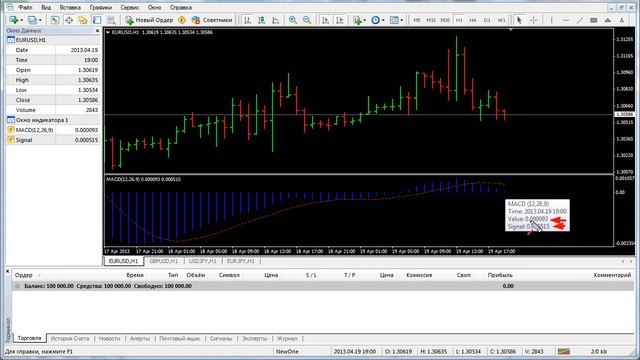The height and width of the screenshot is (360, 640).
Task: Expand the Indicators dropdown arrow
Action: pyautogui.click(x=364, y=20)
